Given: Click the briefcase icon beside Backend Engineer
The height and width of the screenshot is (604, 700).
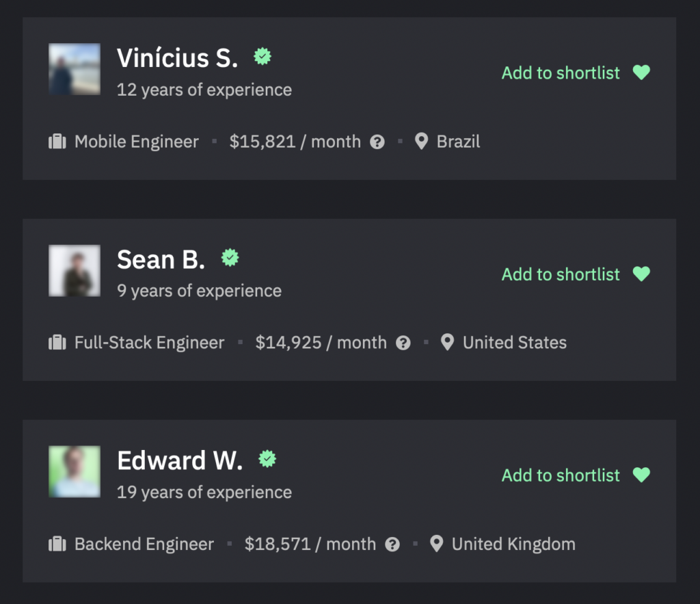Looking at the screenshot, I should pyautogui.click(x=57, y=544).
